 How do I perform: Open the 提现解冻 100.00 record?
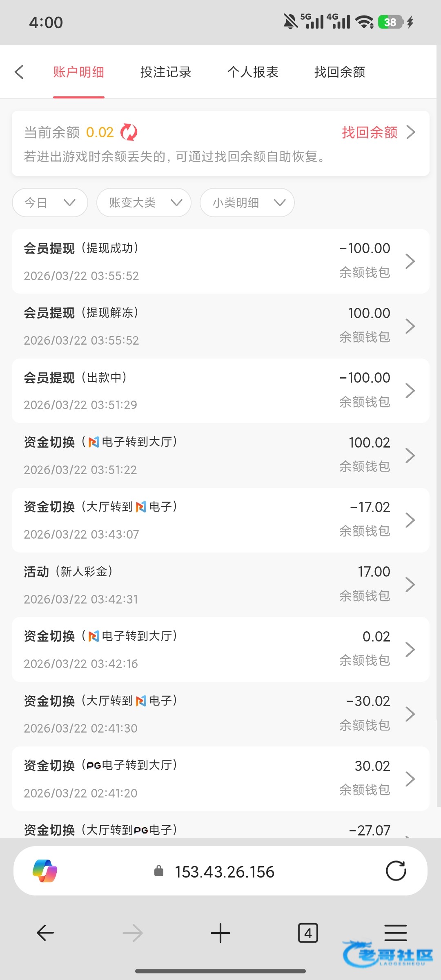pos(220,326)
